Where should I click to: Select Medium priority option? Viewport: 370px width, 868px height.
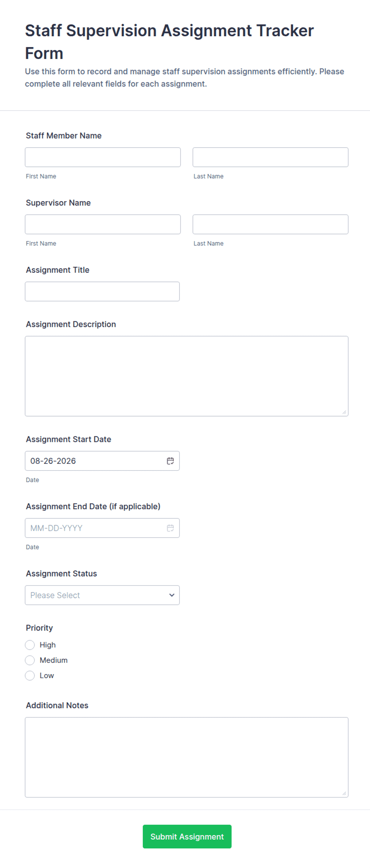30,660
